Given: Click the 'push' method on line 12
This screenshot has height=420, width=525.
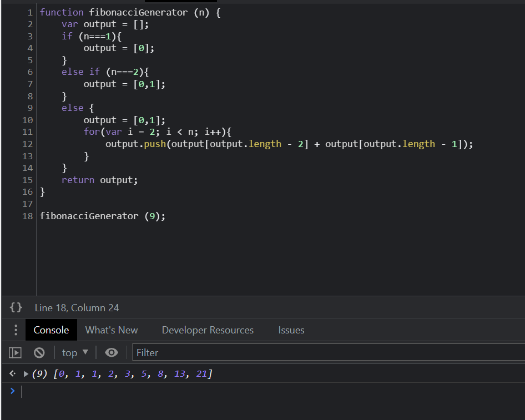Looking at the screenshot, I should [x=155, y=144].
